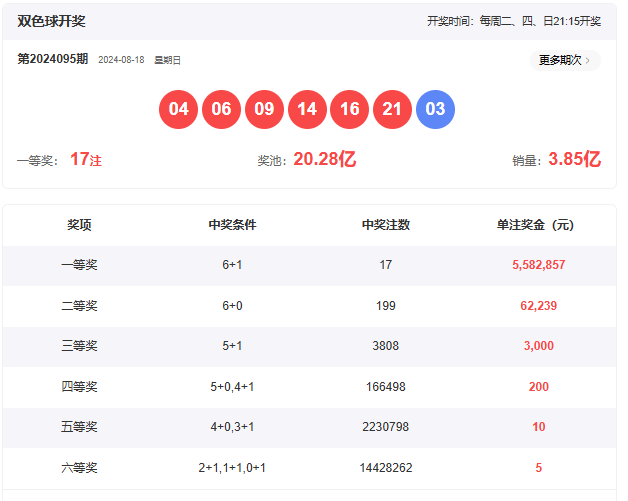Click the red ball numbered 14
Image resolution: width=628 pixels, height=501 pixels.
tap(307, 109)
